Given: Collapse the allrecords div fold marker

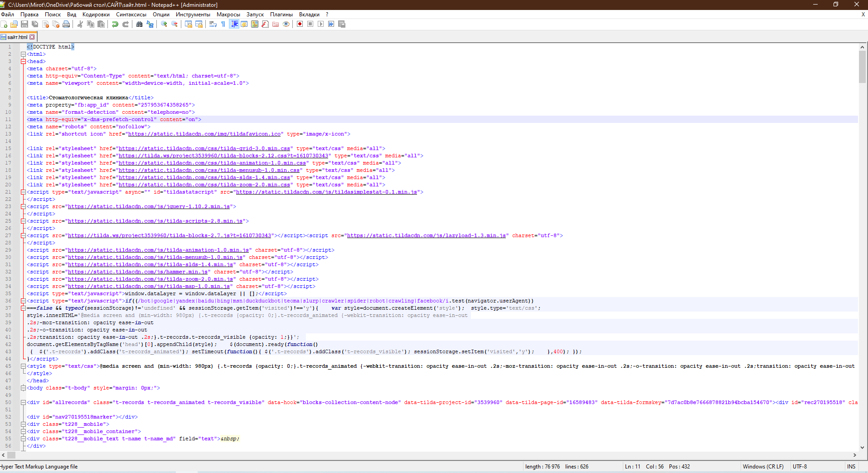Looking at the screenshot, I should click(23, 402).
